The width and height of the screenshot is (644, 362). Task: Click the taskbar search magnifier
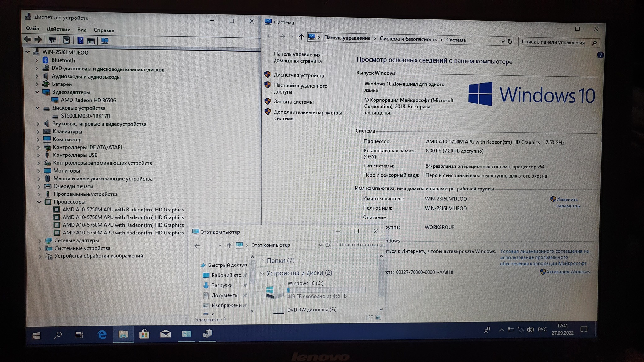[x=58, y=335]
